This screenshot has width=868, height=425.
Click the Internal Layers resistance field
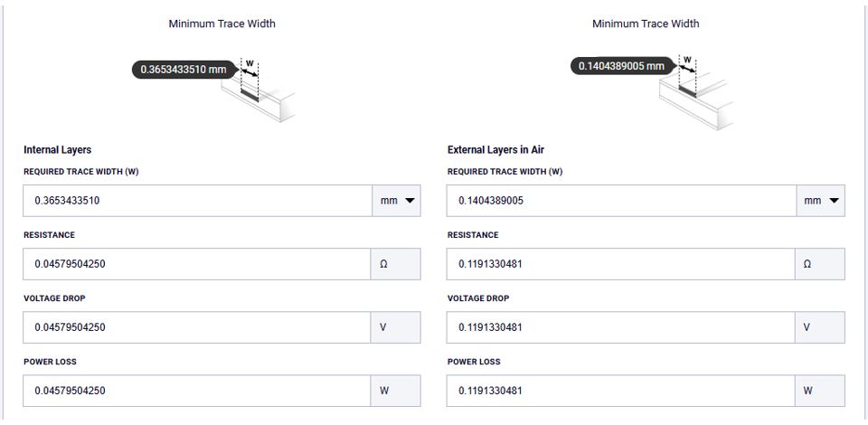[x=197, y=264]
